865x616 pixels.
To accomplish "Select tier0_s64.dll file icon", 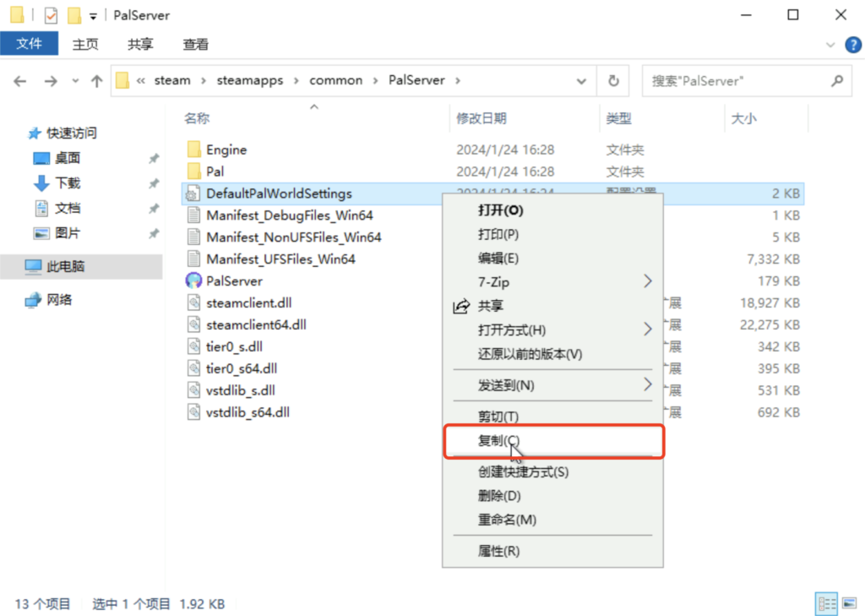I will [x=193, y=368].
